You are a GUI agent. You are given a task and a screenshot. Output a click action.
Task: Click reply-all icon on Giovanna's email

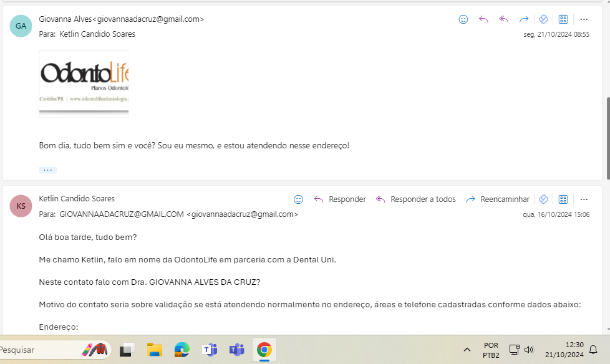point(504,19)
